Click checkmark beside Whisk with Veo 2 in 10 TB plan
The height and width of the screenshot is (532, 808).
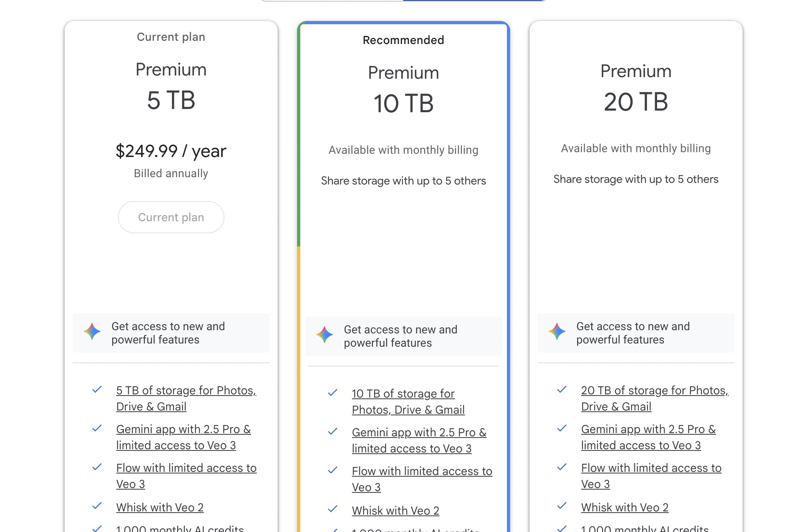point(333,509)
